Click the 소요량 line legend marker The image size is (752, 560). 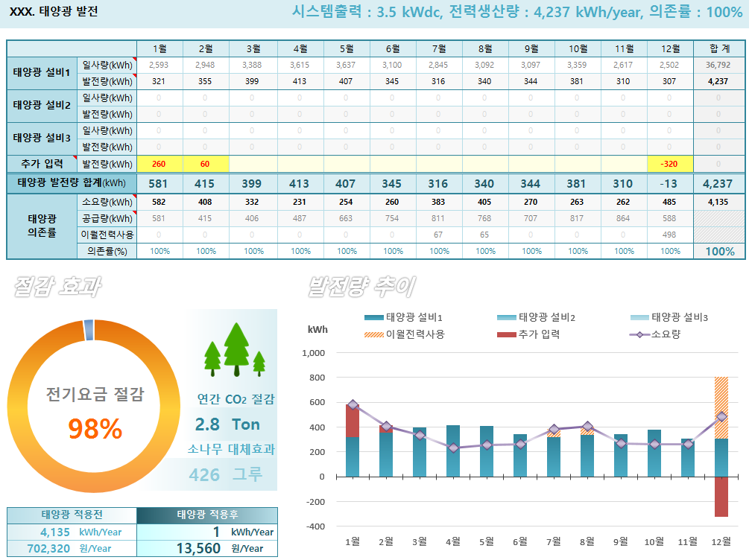coord(638,334)
